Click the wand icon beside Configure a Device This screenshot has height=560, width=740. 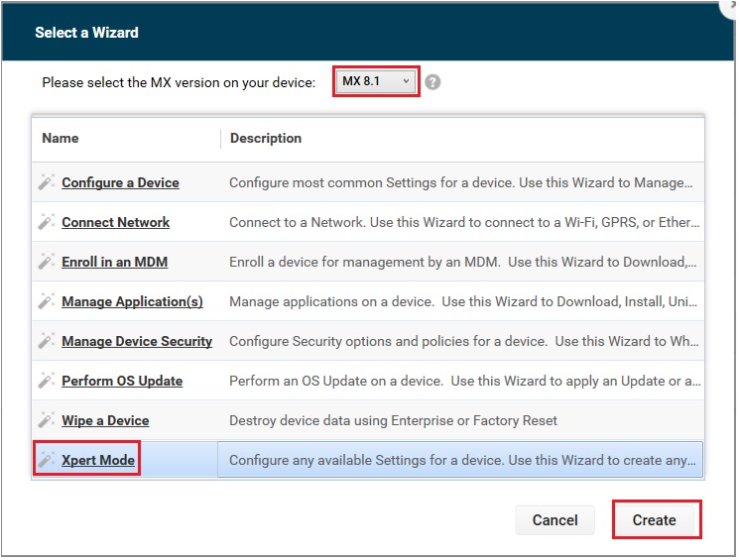click(47, 182)
